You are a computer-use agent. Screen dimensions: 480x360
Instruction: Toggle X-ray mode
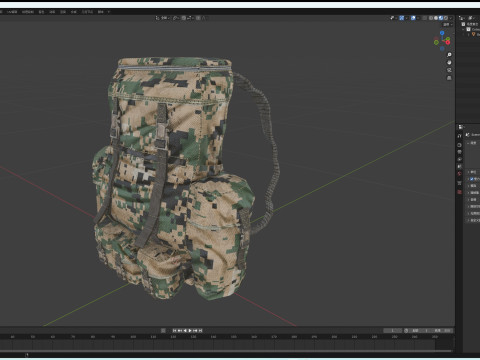(x=424, y=18)
